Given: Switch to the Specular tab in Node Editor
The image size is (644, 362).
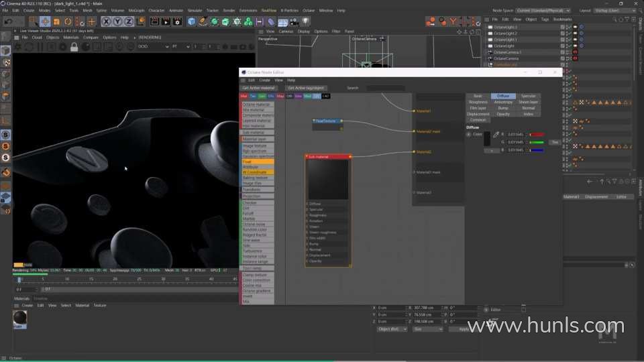Looking at the screenshot, I should tap(529, 96).
